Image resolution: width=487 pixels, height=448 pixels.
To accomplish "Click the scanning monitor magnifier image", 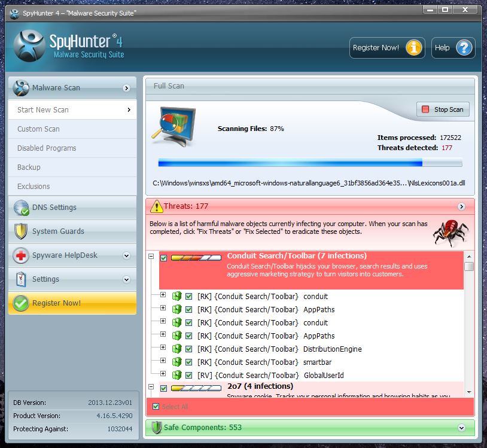I will tap(174, 127).
